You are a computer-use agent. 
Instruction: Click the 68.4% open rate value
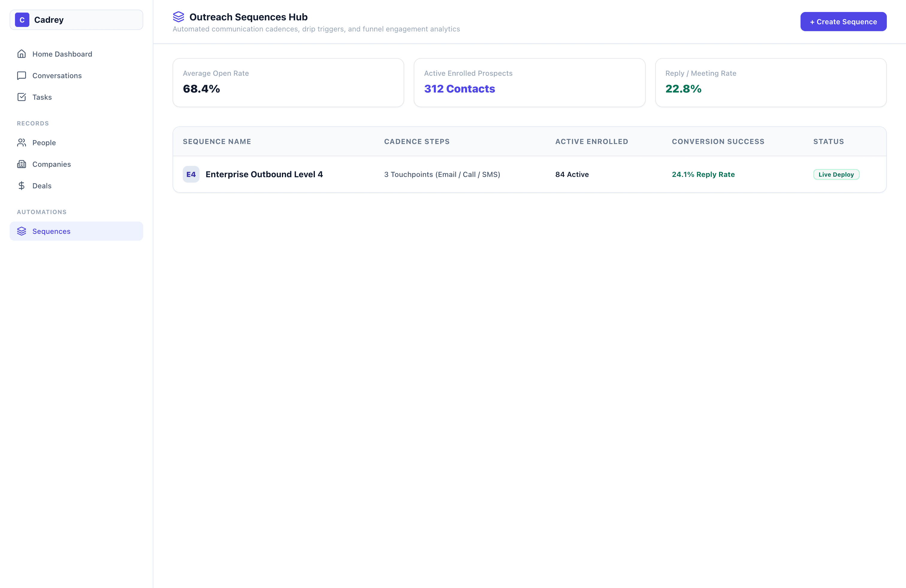tap(201, 89)
